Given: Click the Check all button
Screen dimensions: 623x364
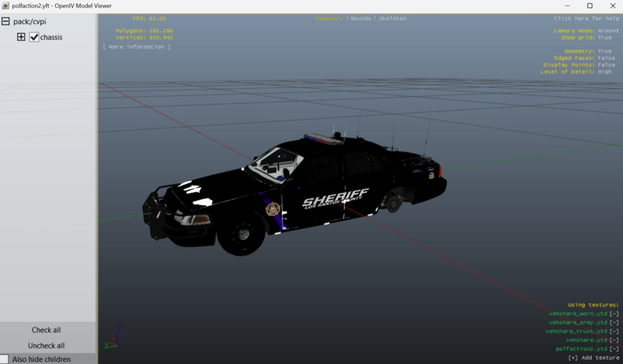Looking at the screenshot, I should point(47,330).
